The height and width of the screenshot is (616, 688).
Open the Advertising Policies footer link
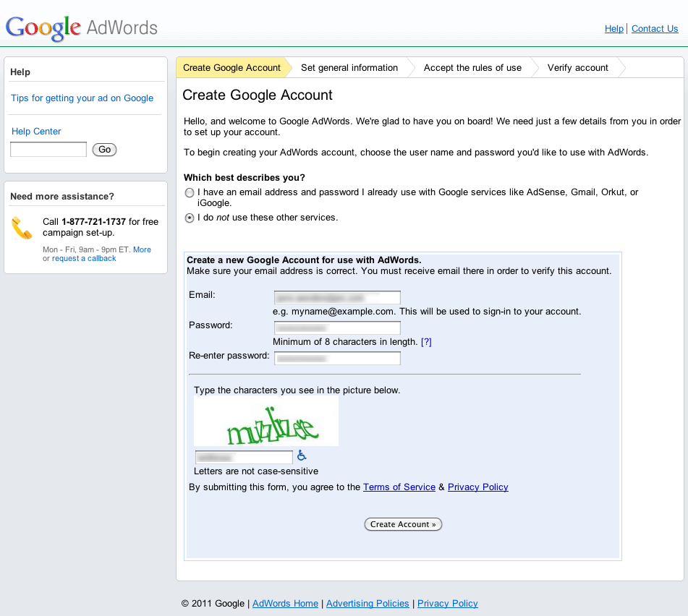[x=368, y=604]
